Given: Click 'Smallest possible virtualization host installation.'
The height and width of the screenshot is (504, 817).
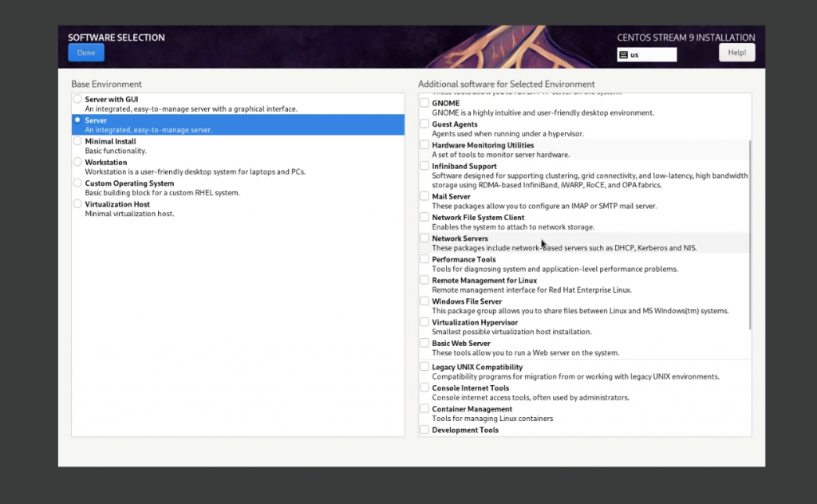Looking at the screenshot, I should click(x=511, y=332).
